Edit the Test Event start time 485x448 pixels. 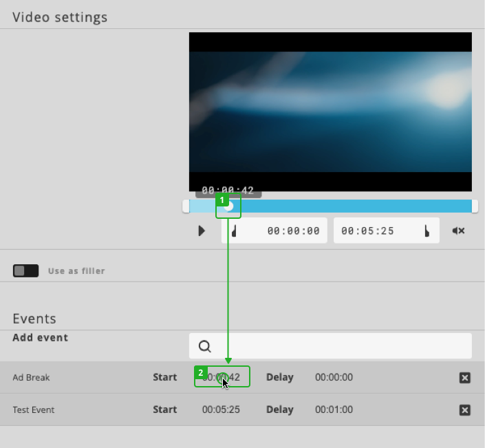pos(221,409)
